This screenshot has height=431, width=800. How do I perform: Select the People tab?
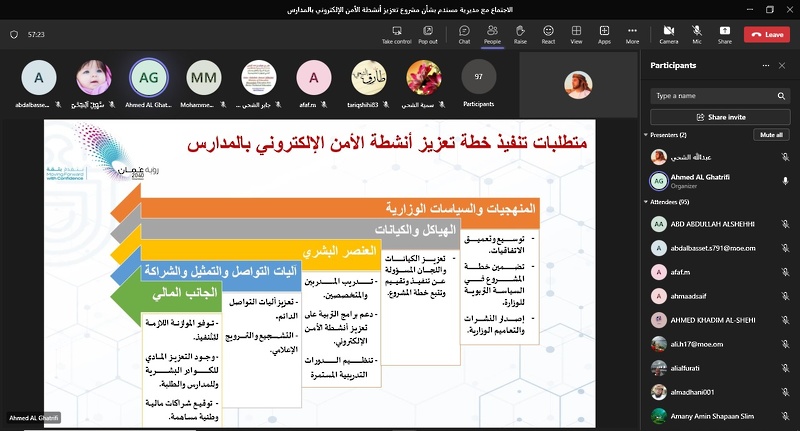tap(493, 34)
